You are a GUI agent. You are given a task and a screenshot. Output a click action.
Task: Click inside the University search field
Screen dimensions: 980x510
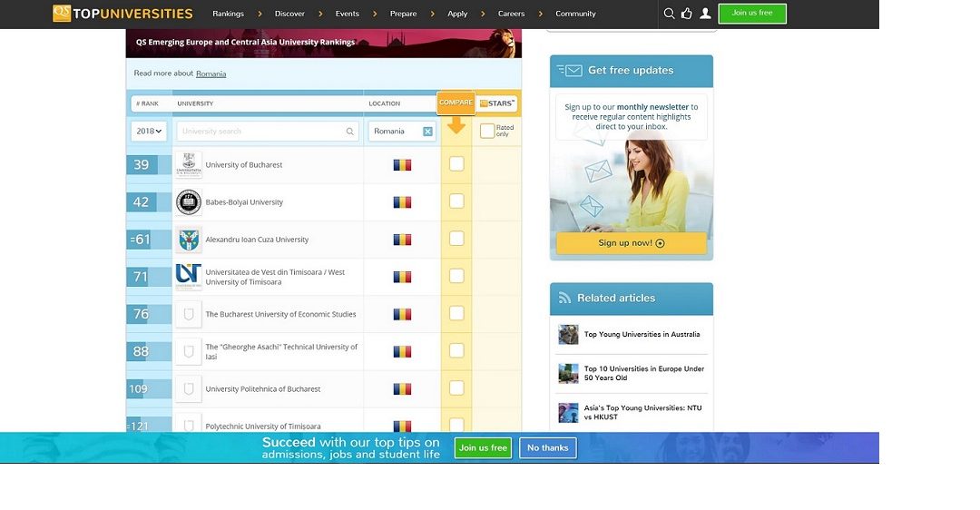[x=268, y=132]
